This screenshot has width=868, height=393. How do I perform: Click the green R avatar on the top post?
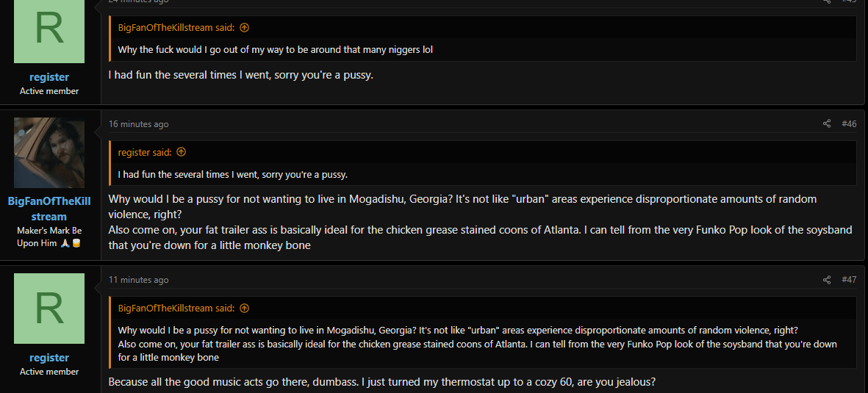tap(49, 30)
